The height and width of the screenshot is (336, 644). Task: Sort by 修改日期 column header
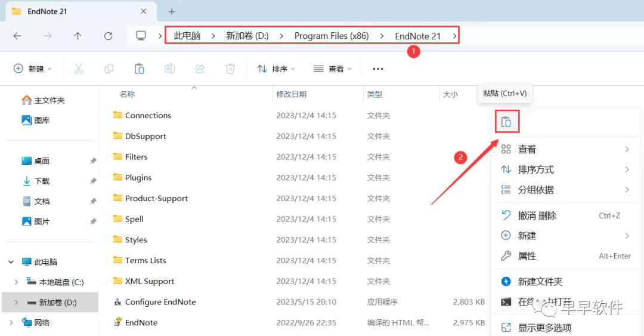(x=291, y=94)
